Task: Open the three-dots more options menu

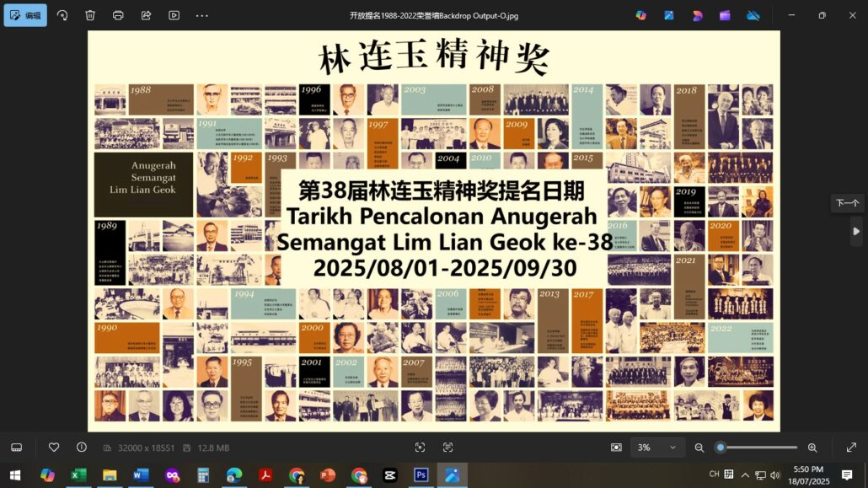Action: tap(202, 15)
